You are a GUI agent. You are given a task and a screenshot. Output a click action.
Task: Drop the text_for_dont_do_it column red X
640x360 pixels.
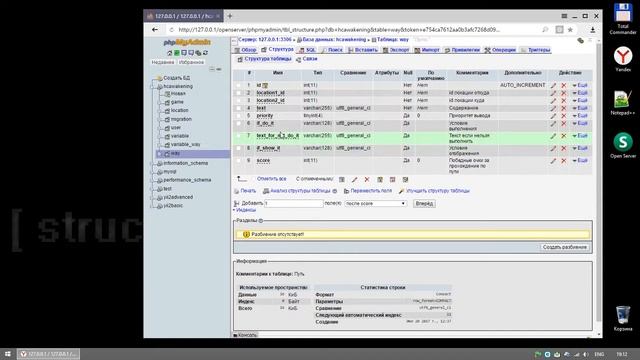[564, 136]
